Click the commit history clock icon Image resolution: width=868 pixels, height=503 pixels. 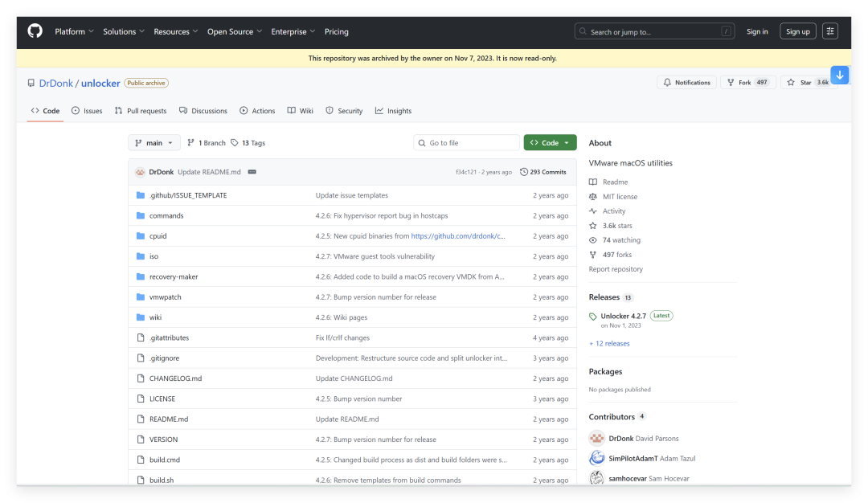(524, 172)
